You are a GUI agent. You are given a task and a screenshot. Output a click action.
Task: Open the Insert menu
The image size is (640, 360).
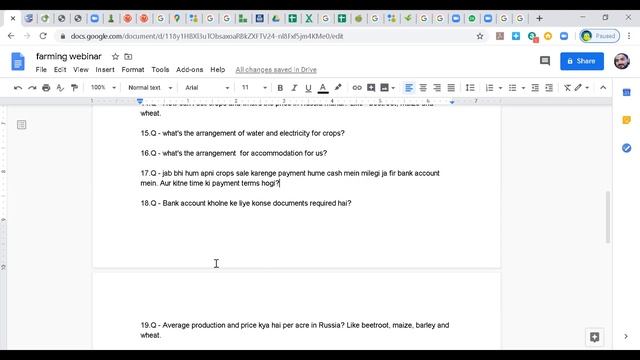pyautogui.click(x=105, y=70)
